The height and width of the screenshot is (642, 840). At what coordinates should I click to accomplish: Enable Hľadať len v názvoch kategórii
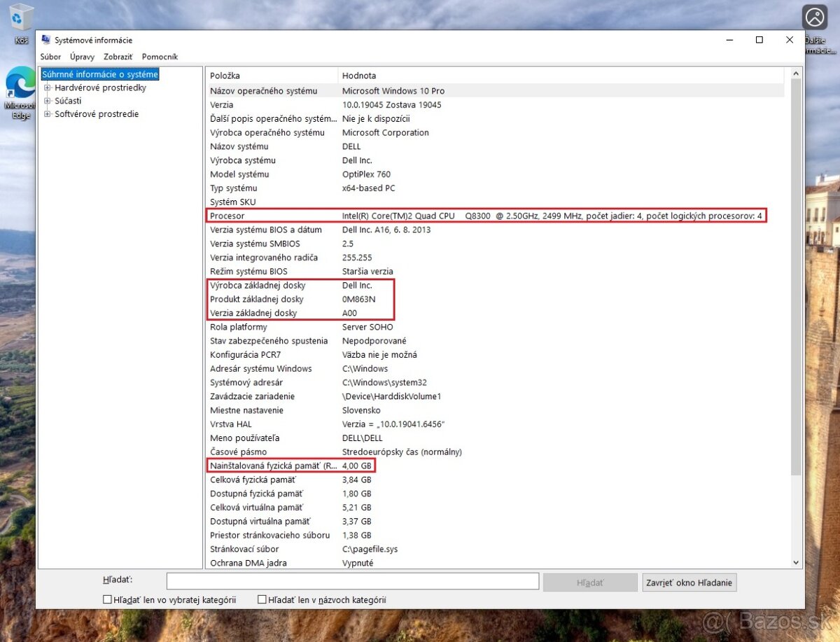(262, 599)
